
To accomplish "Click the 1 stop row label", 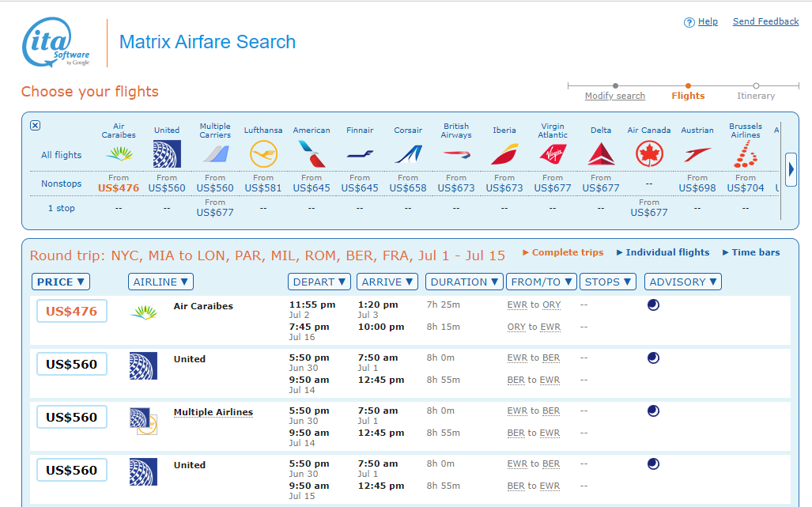I will [x=61, y=208].
